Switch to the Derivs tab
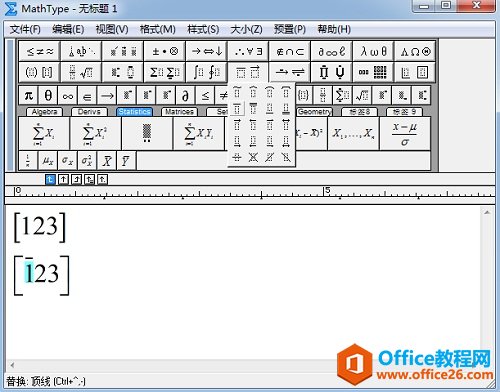Screen dimensions: 500x392 pyautogui.click(x=89, y=112)
